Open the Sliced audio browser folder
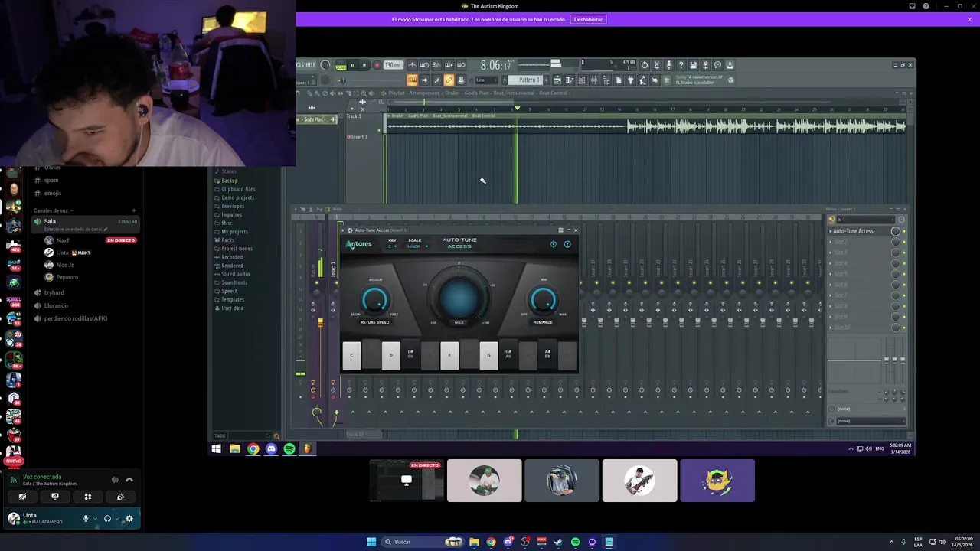Viewport: 980px width, 551px height. pyautogui.click(x=232, y=274)
